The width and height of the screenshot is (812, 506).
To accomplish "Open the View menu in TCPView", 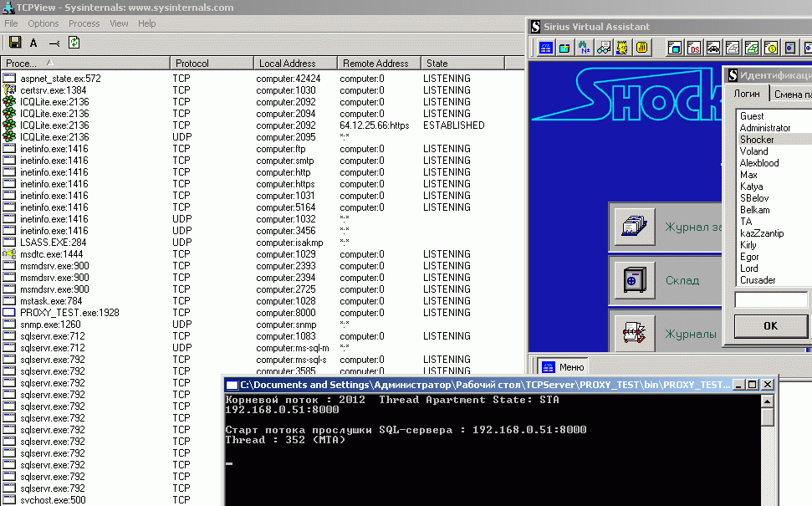I will [119, 23].
